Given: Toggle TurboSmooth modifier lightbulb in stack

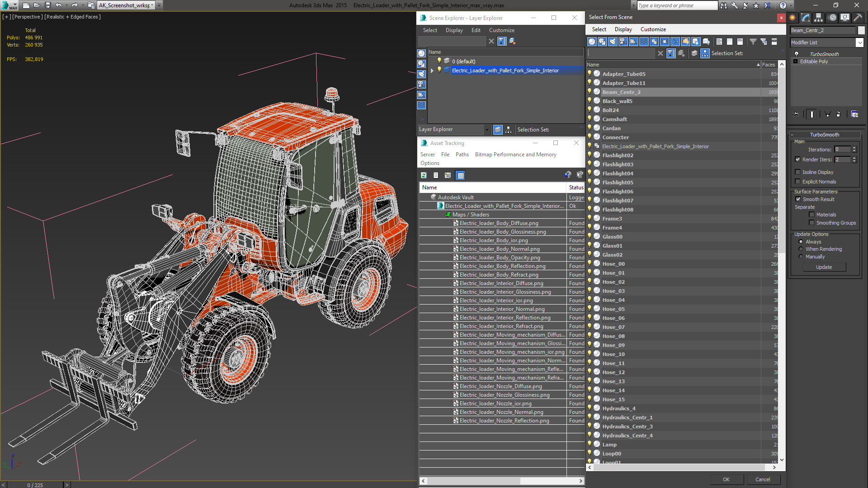Looking at the screenshot, I should (797, 54).
